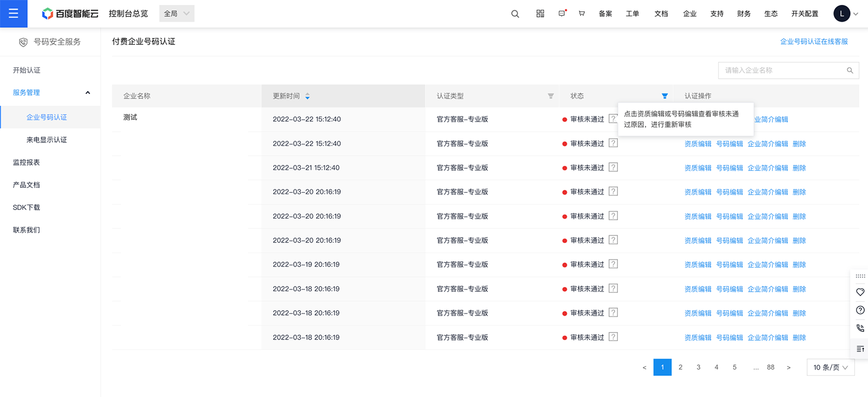Go to next page arrow

[x=789, y=368]
